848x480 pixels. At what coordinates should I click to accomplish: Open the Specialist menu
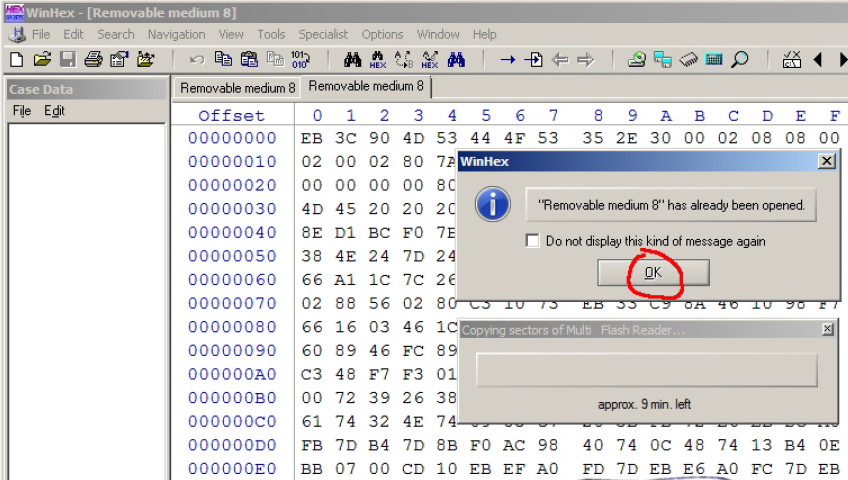323,35
